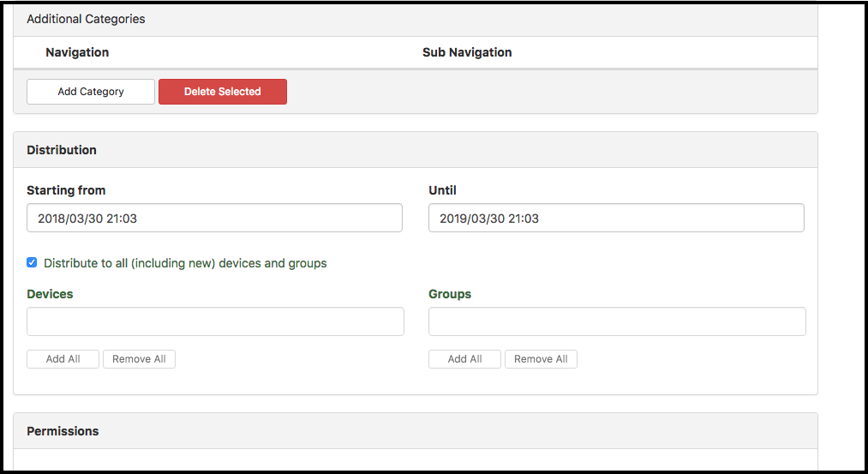The image size is (868, 474).
Task: Open the Groups selection box
Action: 617,321
